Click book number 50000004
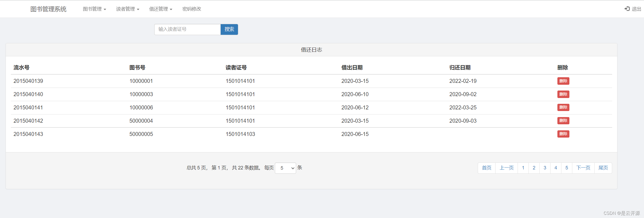This screenshot has height=218, width=644. pyautogui.click(x=141, y=121)
